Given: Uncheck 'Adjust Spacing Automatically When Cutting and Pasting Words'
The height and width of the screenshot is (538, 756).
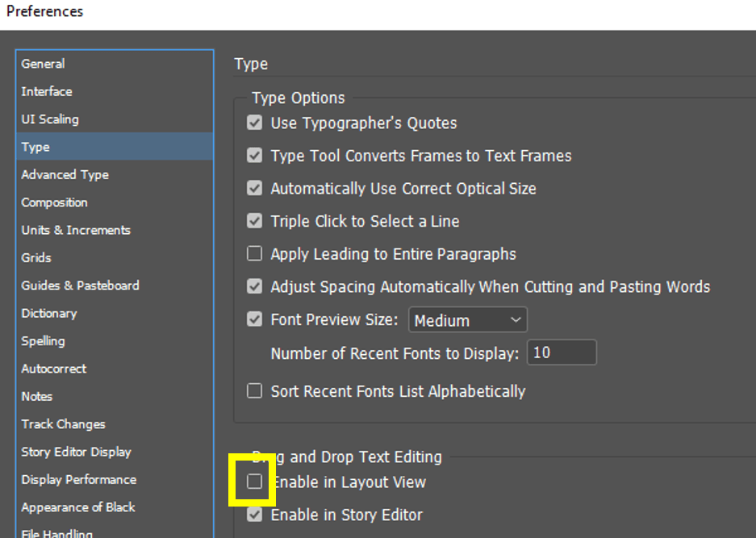Looking at the screenshot, I should pyautogui.click(x=254, y=286).
